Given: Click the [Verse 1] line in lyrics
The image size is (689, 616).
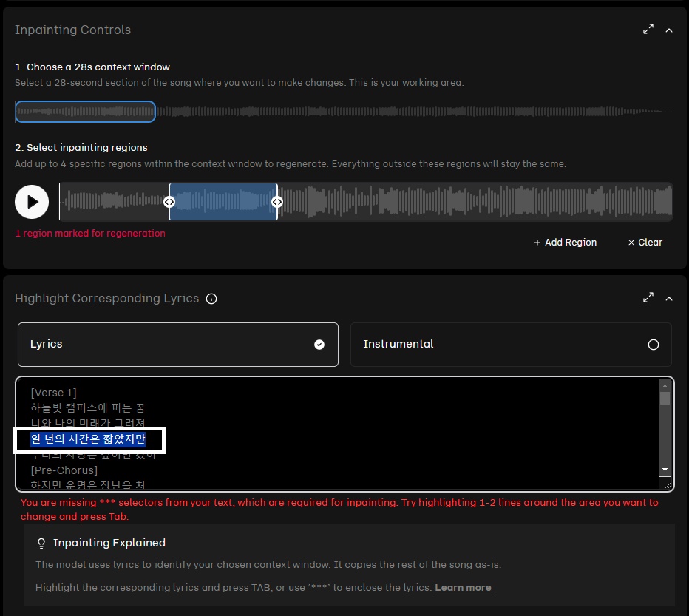Looking at the screenshot, I should tap(53, 392).
